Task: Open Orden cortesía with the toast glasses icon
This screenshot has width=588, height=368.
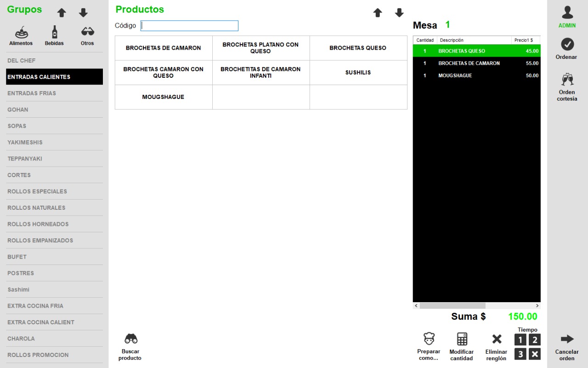Action: point(567,80)
